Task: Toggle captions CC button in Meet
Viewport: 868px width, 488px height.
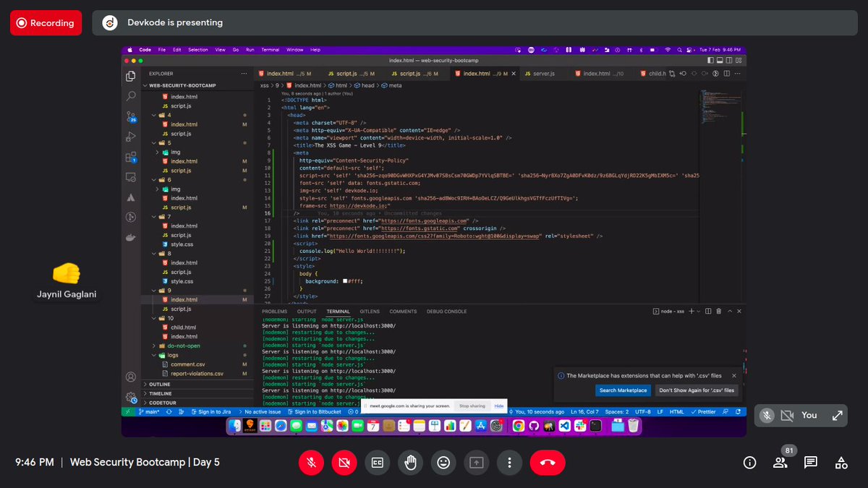Action: pyautogui.click(x=377, y=462)
